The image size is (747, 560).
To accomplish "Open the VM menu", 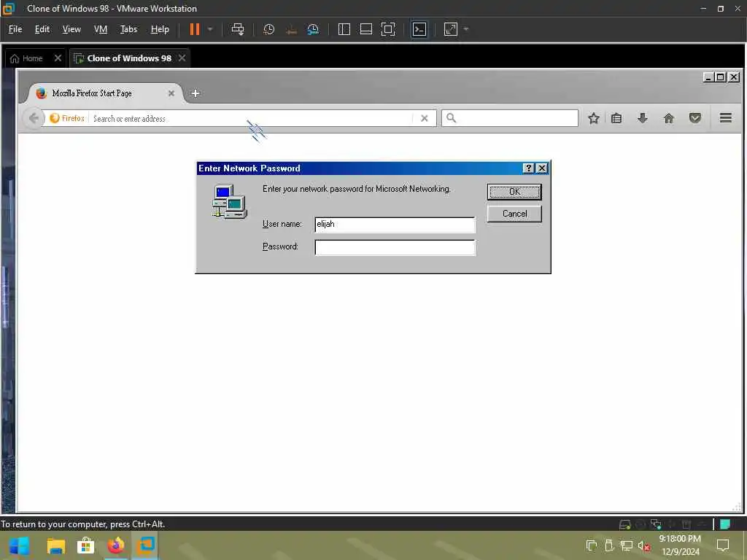I will click(101, 29).
